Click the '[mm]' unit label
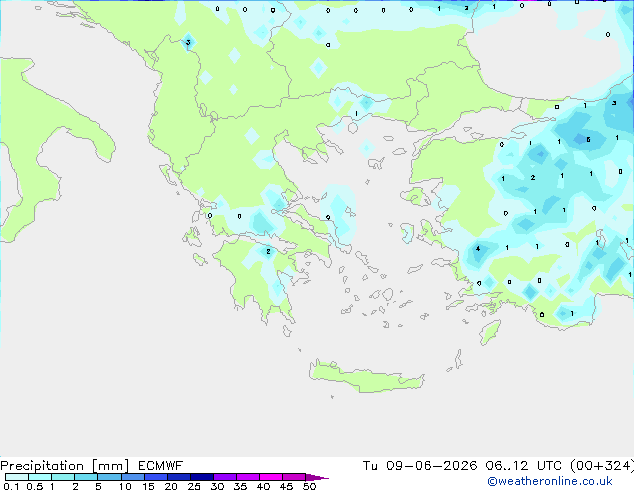634x490 pixels. [x=110, y=466]
